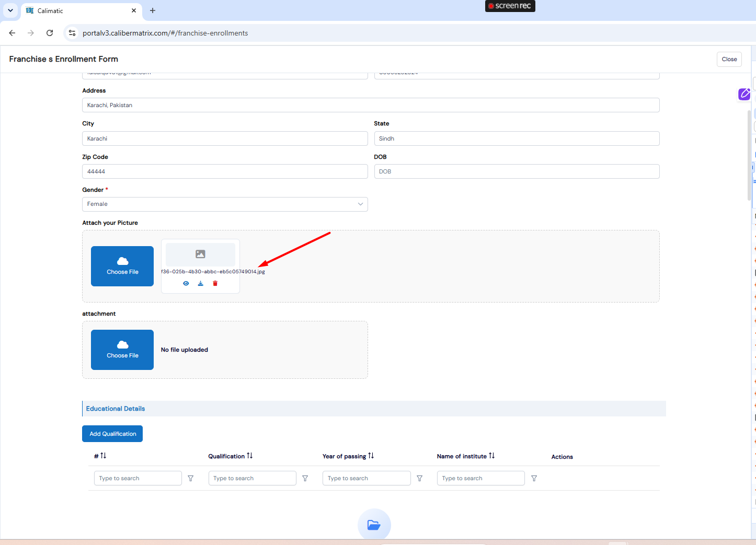Download the uploaded jpg picture
Viewport: 756px width, 545px height.
coord(200,283)
